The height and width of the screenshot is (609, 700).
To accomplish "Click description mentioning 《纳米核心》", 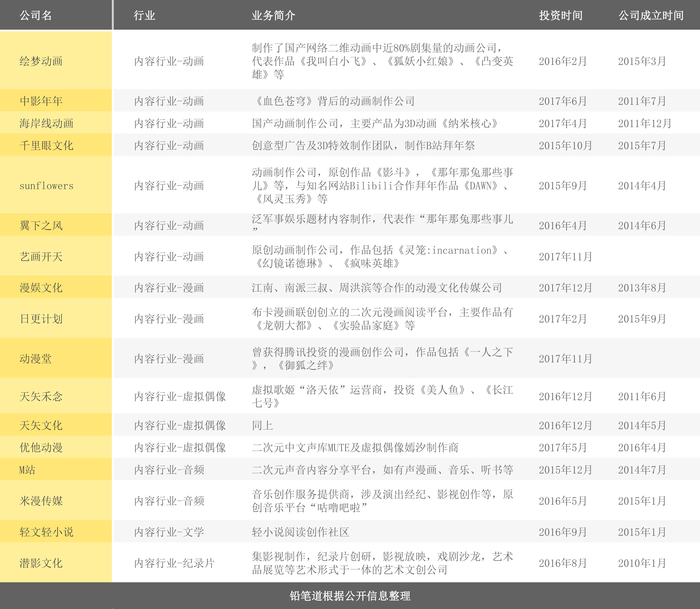I will pos(375,123).
